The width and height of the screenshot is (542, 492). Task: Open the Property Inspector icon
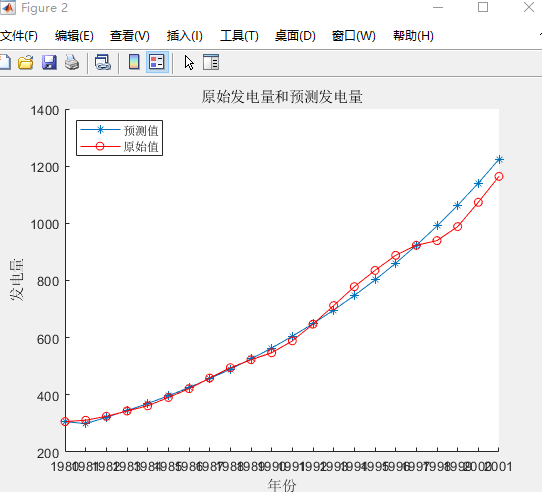211,63
